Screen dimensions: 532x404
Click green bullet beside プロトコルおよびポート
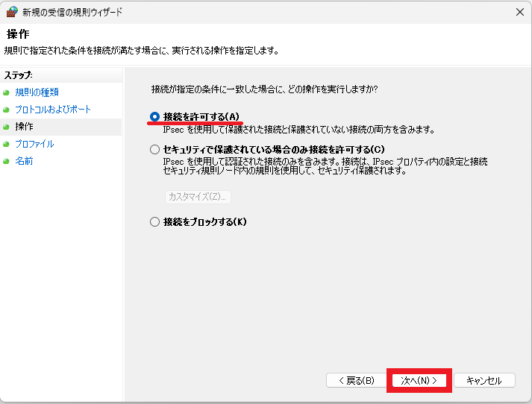tap(6, 110)
